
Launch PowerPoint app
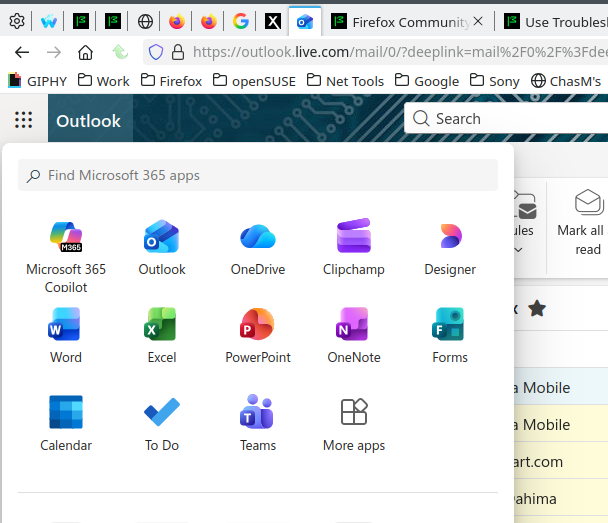coord(258,336)
